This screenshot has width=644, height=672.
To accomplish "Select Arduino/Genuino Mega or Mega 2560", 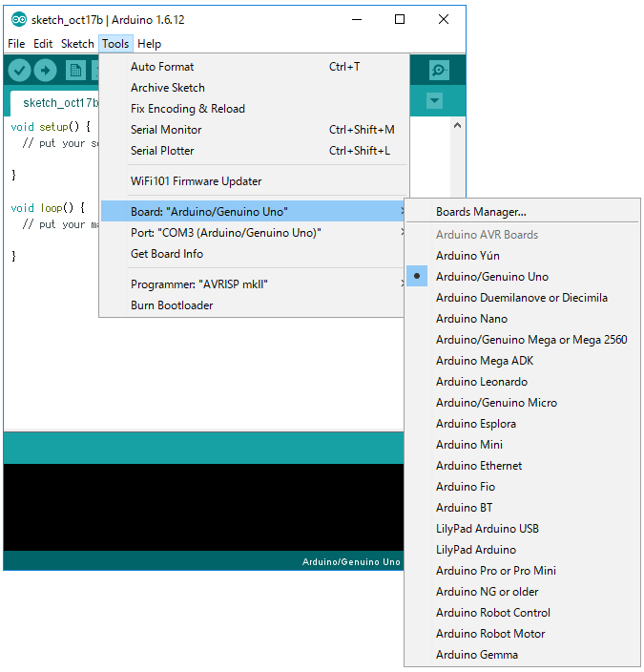I will coord(522,340).
